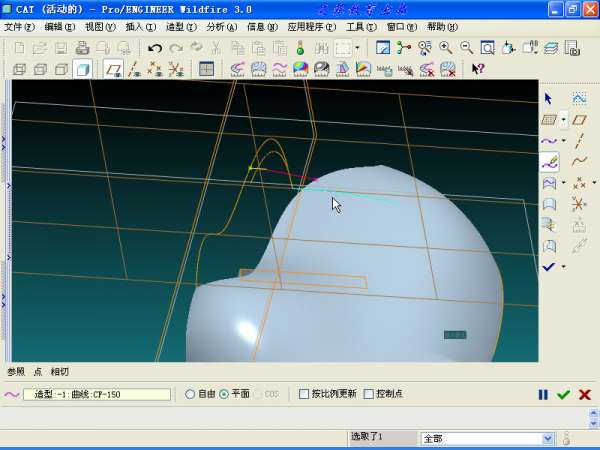Click the Undo arrow icon
600x450 pixels.
pos(154,48)
